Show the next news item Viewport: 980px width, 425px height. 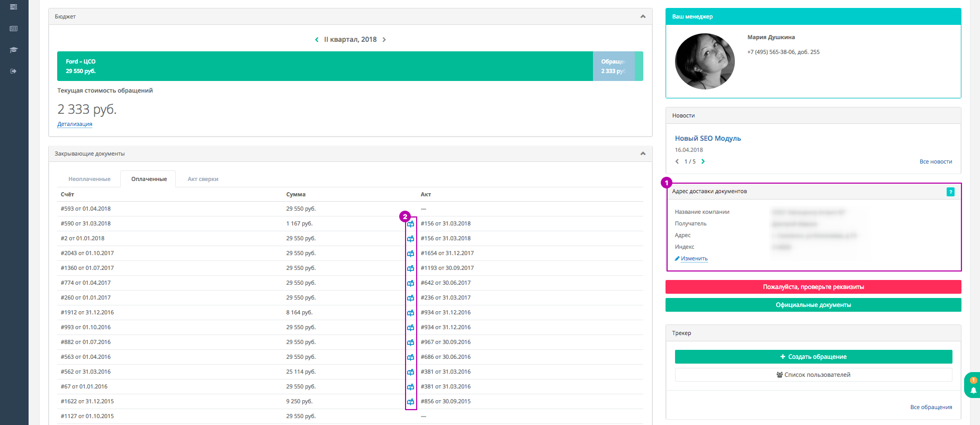click(x=703, y=161)
